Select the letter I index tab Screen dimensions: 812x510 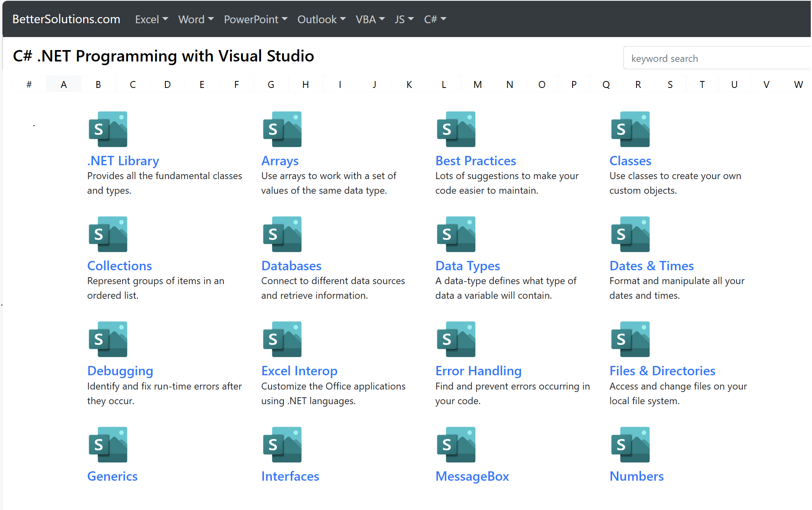pyautogui.click(x=340, y=84)
